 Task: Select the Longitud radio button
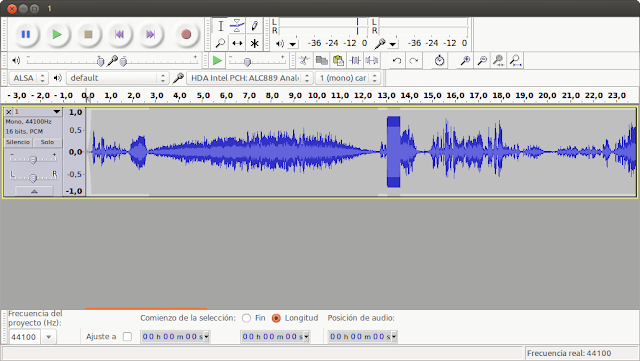pos(276,318)
